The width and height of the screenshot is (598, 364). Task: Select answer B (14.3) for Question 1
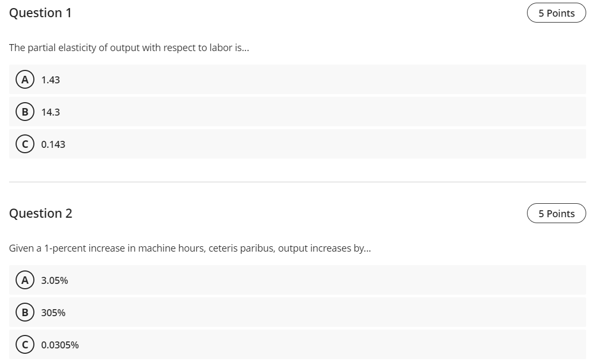coord(25,112)
